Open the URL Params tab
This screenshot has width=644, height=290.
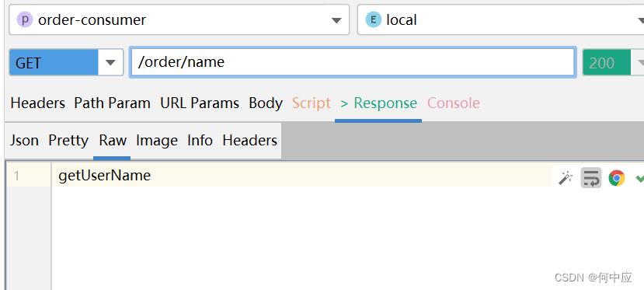pos(200,103)
